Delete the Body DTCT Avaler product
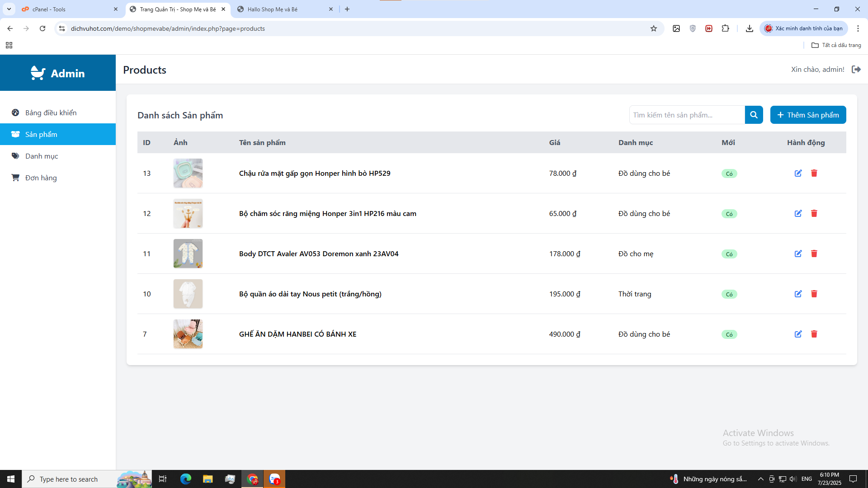Image resolution: width=868 pixels, height=488 pixels. click(x=814, y=253)
